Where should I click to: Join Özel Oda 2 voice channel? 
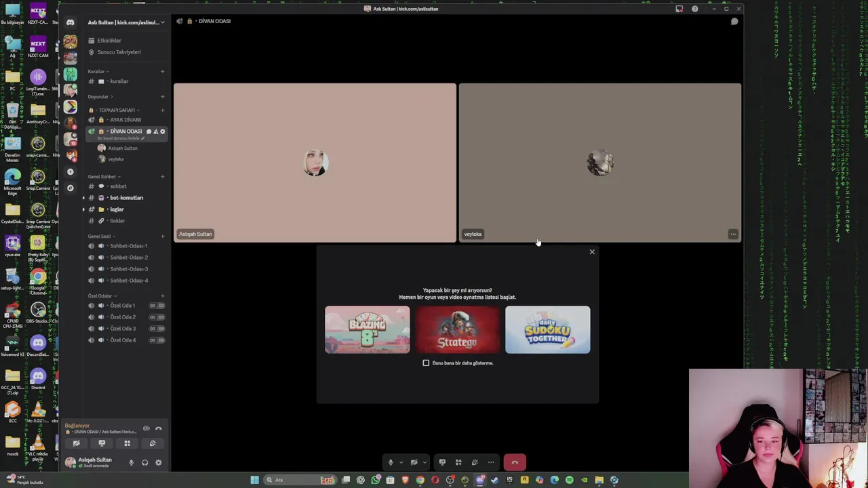pos(123,317)
